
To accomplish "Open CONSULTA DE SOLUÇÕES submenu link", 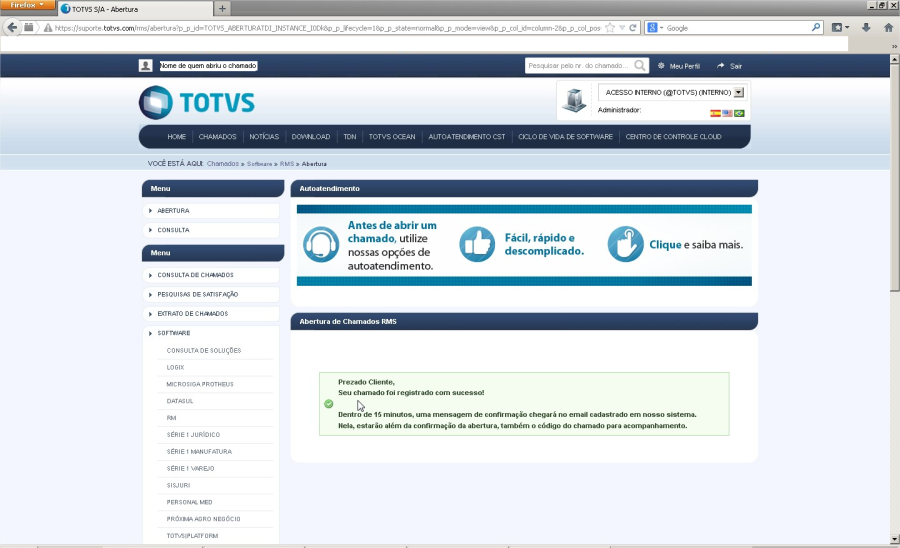I will (204, 351).
